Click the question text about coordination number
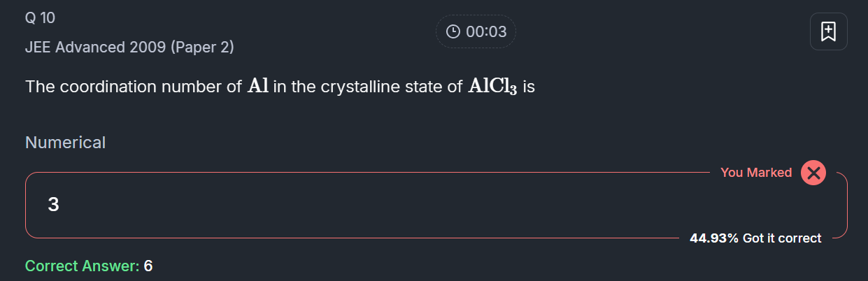 [x=280, y=87]
